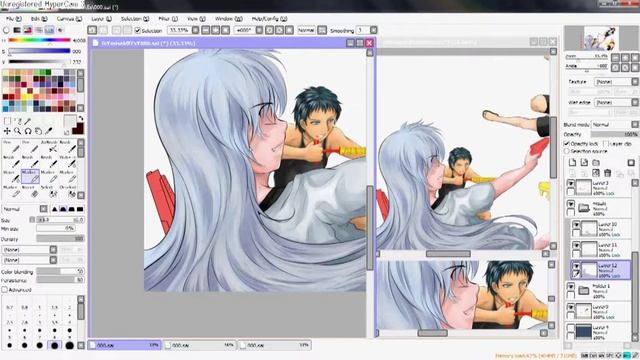Open the Window menu
The height and width of the screenshot is (360, 640).
point(229,19)
